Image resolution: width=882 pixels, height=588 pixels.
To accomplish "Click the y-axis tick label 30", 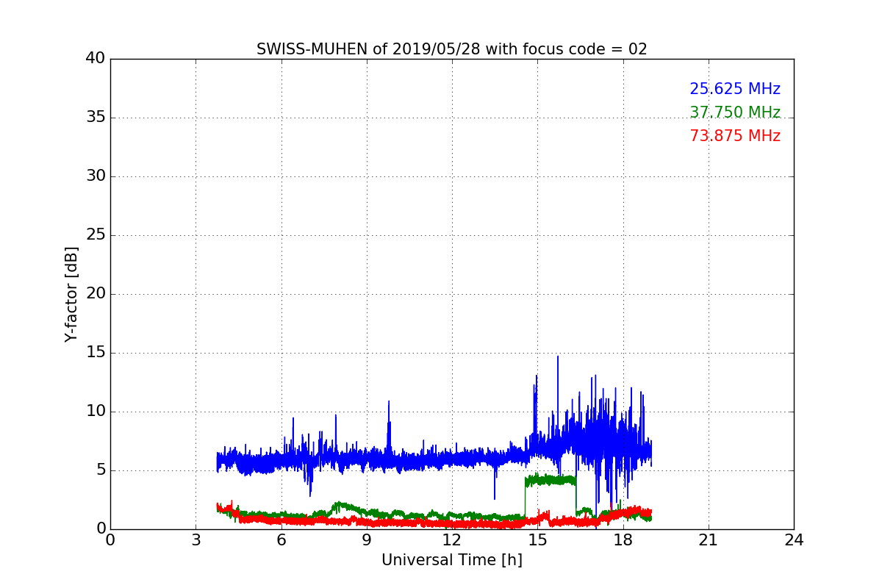I will coord(96,176).
